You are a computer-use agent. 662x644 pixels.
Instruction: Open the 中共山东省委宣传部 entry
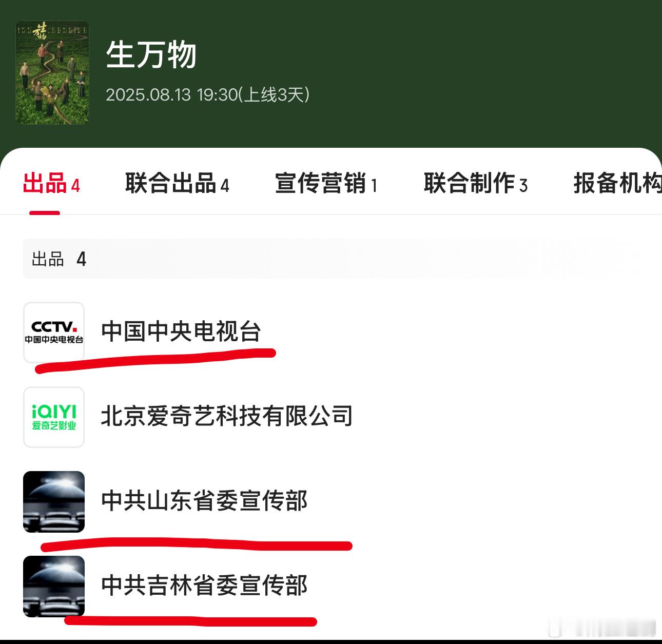(x=204, y=501)
